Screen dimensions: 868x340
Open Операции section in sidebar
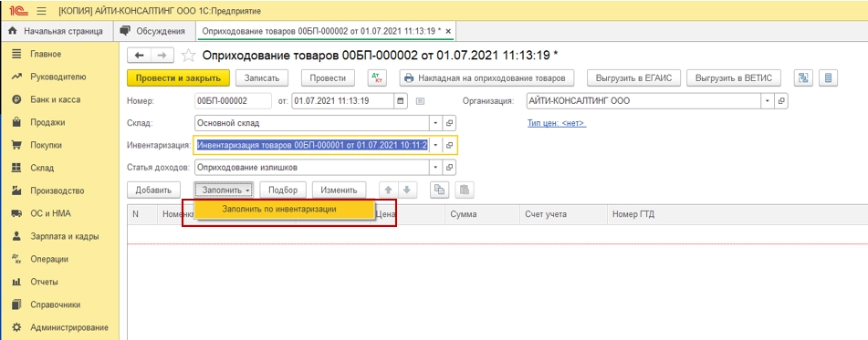59,259
